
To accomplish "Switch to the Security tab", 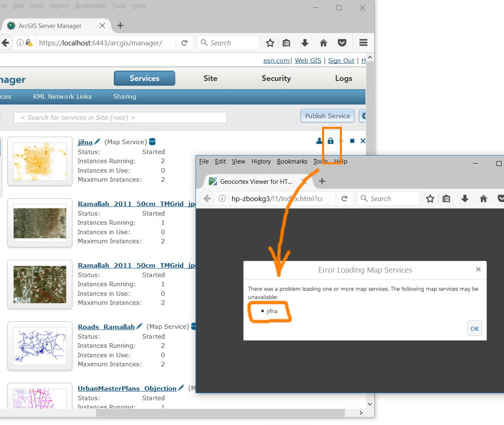I will [276, 78].
